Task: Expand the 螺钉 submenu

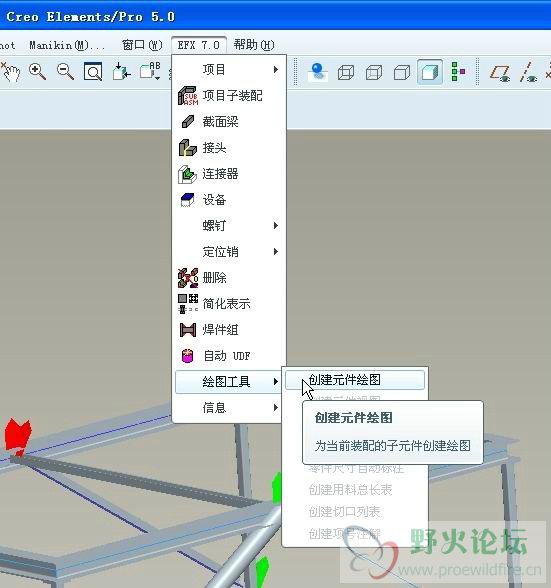Action: tap(228, 226)
